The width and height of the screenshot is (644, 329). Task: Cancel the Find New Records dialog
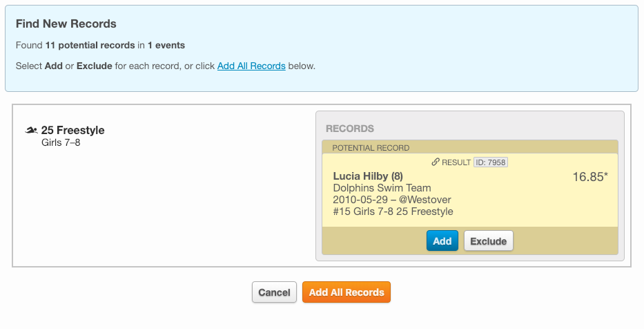point(274,292)
